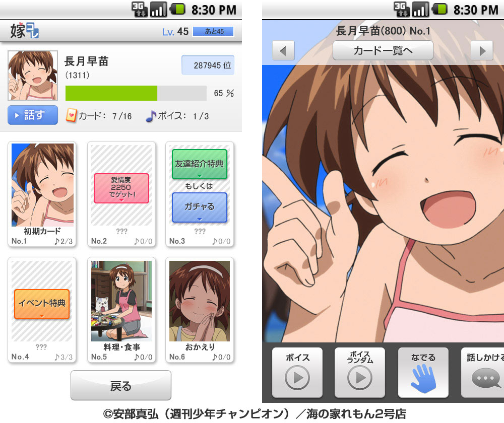The height and width of the screenshot is (423, 504).
Task: Open the 初期カード No.1 card thumbnail
Action: tap(42, 185)
